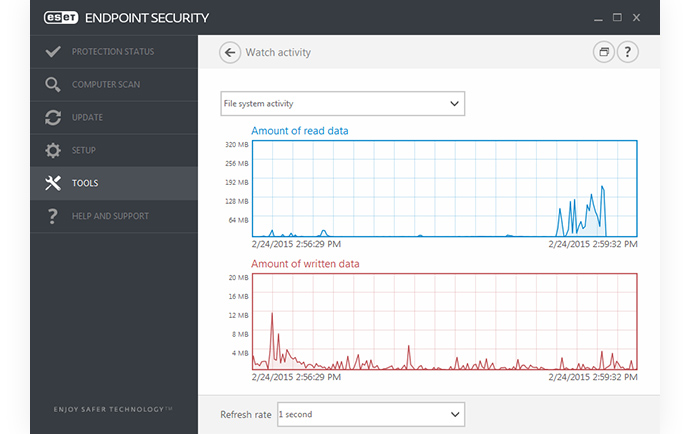This screenshot has height=434, width=690.
Task: Click the Amount of written data graph
Action: pyautogui.click(x=444, y=322)
